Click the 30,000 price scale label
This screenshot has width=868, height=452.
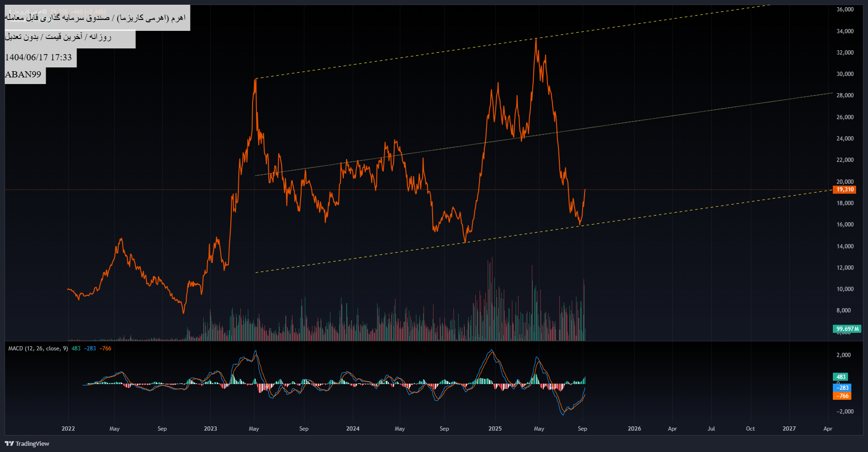(845, 74)
